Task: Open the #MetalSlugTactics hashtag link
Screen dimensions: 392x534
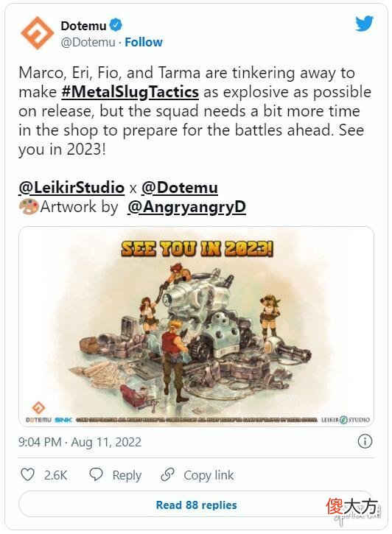Action: click(130, 92)
